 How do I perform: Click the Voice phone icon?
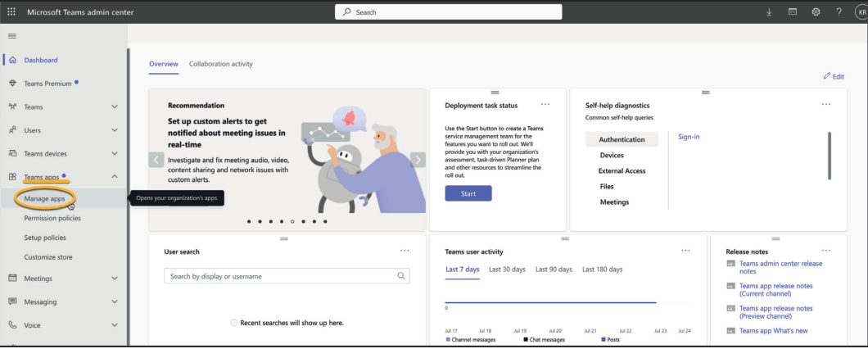(x=12, y=325)
